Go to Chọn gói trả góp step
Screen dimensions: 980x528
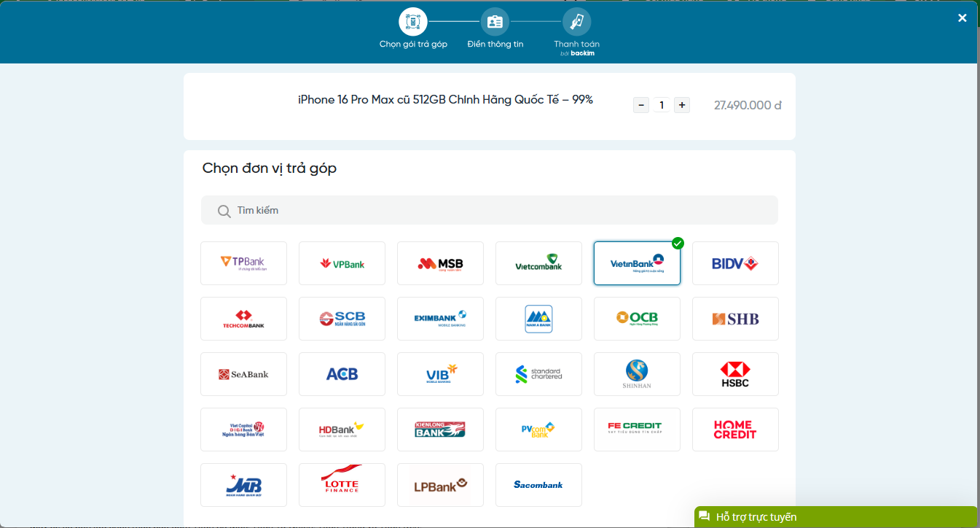tap(413, 28)
